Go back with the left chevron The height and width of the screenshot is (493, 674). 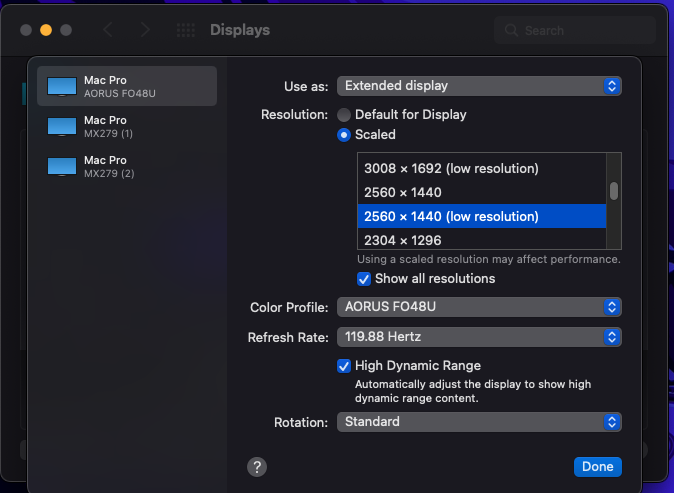108,30
